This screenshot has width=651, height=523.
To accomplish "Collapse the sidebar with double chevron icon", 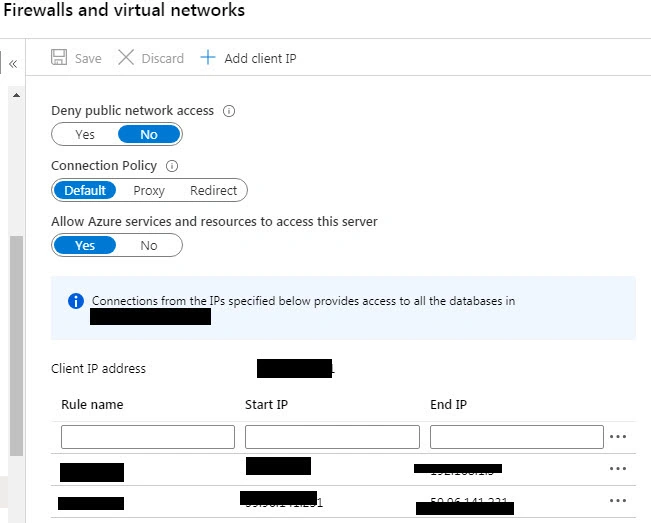I will [x=13, y=64].
